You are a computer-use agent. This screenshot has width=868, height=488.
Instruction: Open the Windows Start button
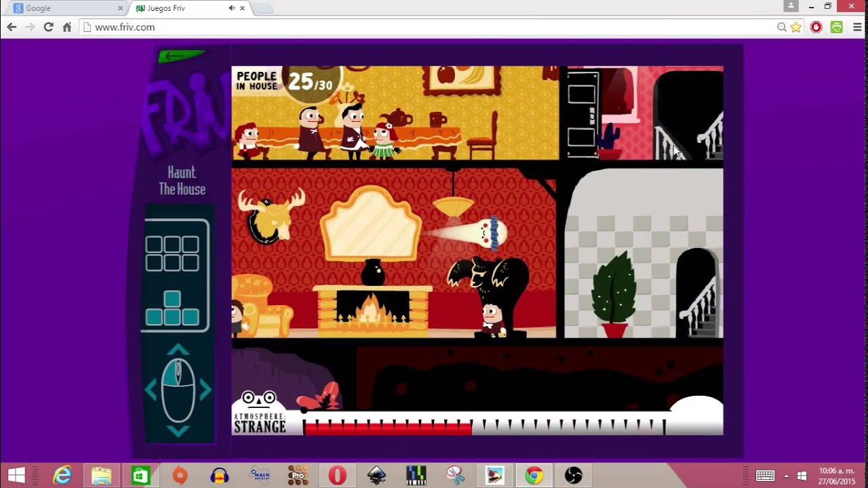coord(16,475)
